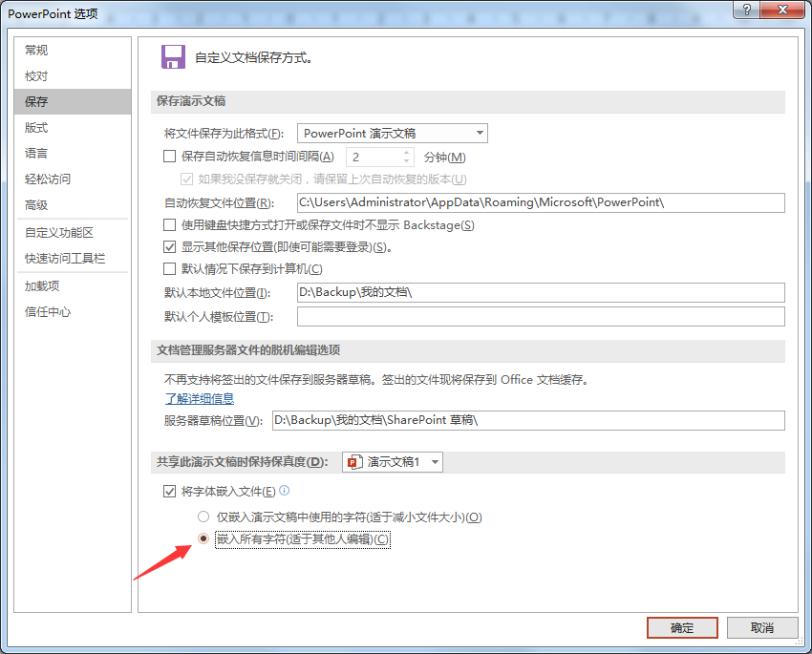This screenshot has width=812, height=654.
Task: Open the 加载项 category
Action: [73, 286]
